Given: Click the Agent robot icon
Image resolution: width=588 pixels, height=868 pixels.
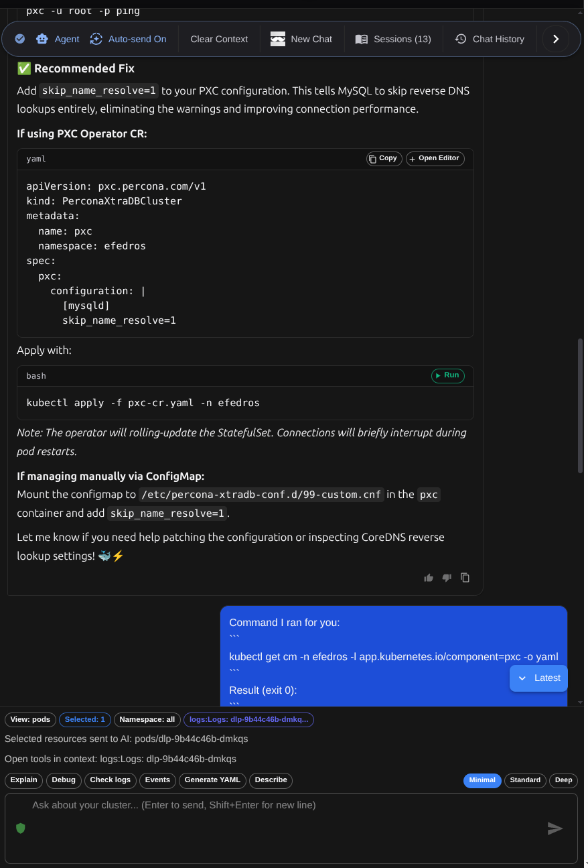Looking at the screenshot, I should pos(42,39).
